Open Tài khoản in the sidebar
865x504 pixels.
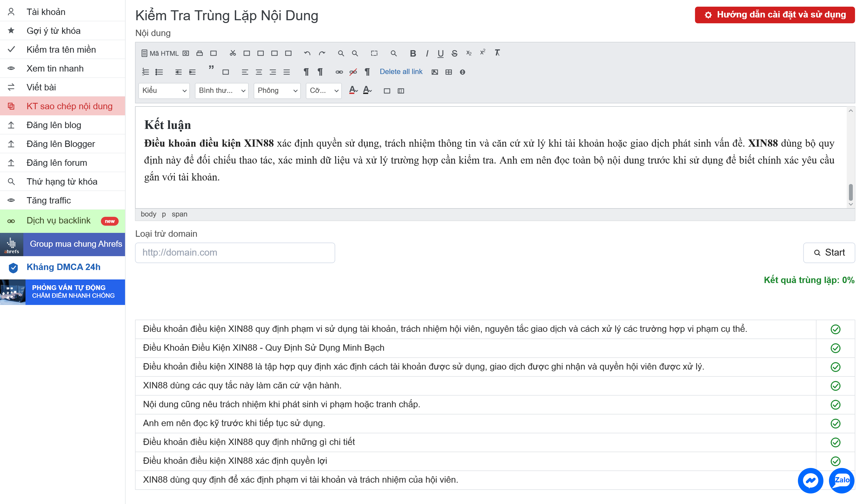click(62, 12)
